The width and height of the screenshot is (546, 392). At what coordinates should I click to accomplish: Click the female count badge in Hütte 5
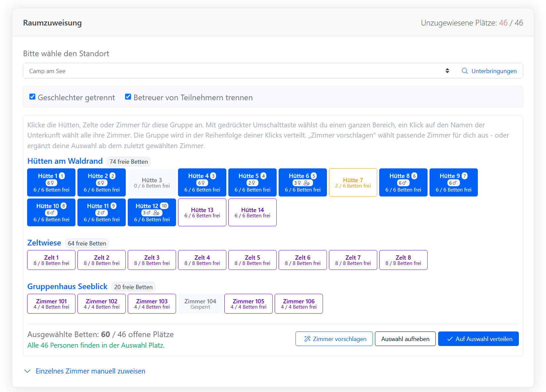[252, 183]
